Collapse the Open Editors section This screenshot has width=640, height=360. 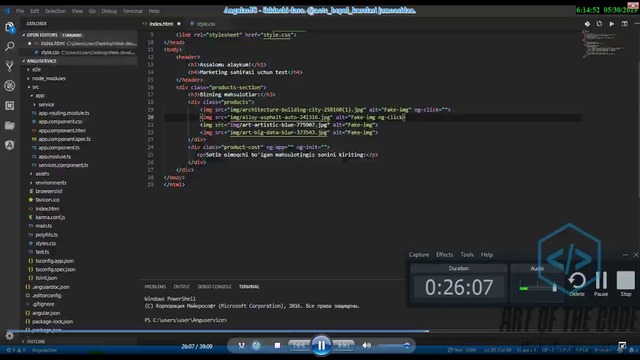coord(80,35)
